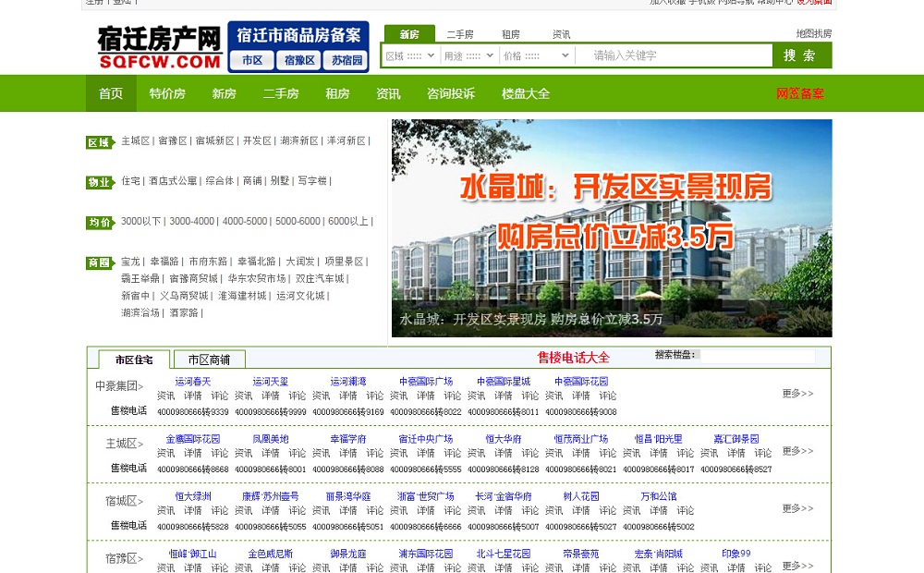Open the 中豪集团> category
This screenshot has height=573, width=924.
coord(119,386)
